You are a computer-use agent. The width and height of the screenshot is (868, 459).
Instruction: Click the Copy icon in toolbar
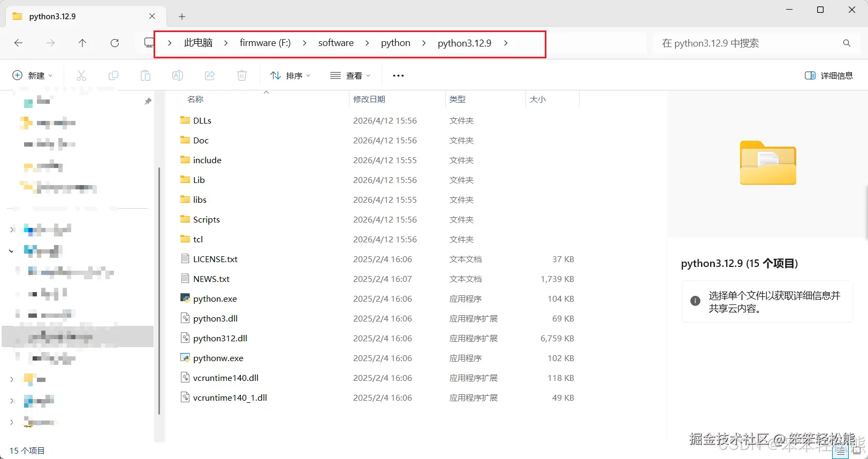click(113, 75)
